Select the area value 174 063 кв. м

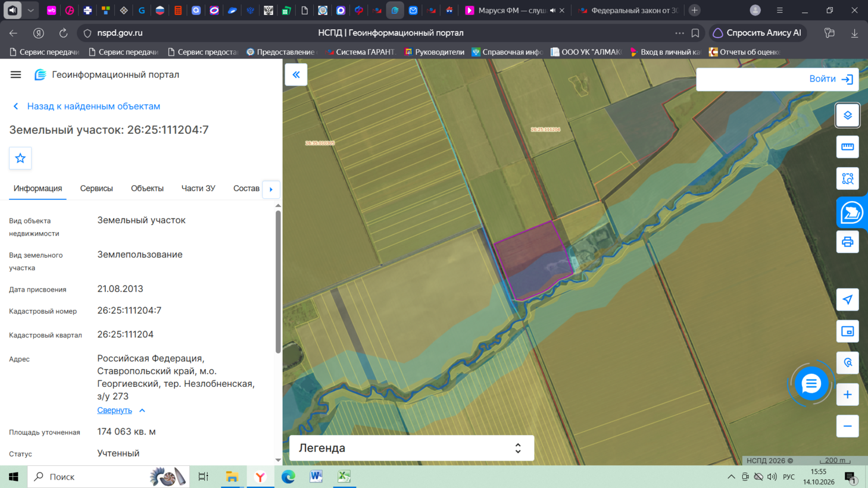click(x=126, y=431)
